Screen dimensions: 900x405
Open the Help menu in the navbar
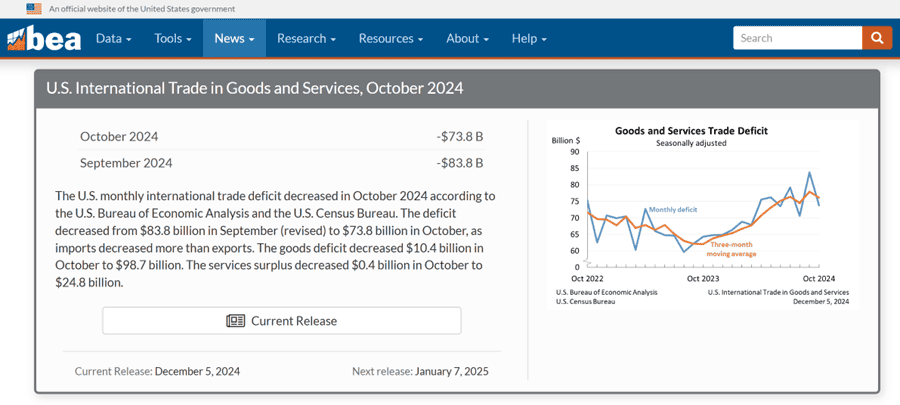pyautogui.click(x=529, y=38)
